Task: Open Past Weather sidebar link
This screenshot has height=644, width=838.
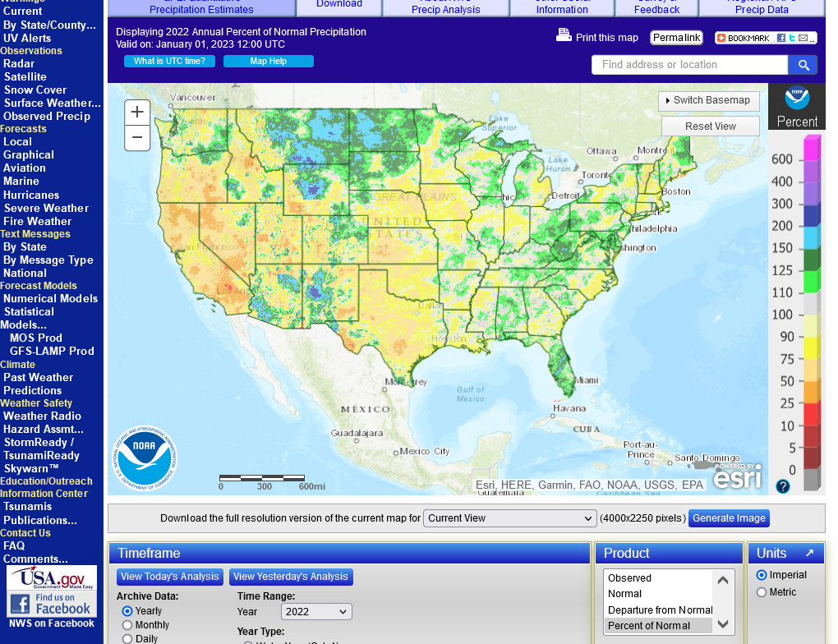Action: pyautogui.click(x=38, y=377)
